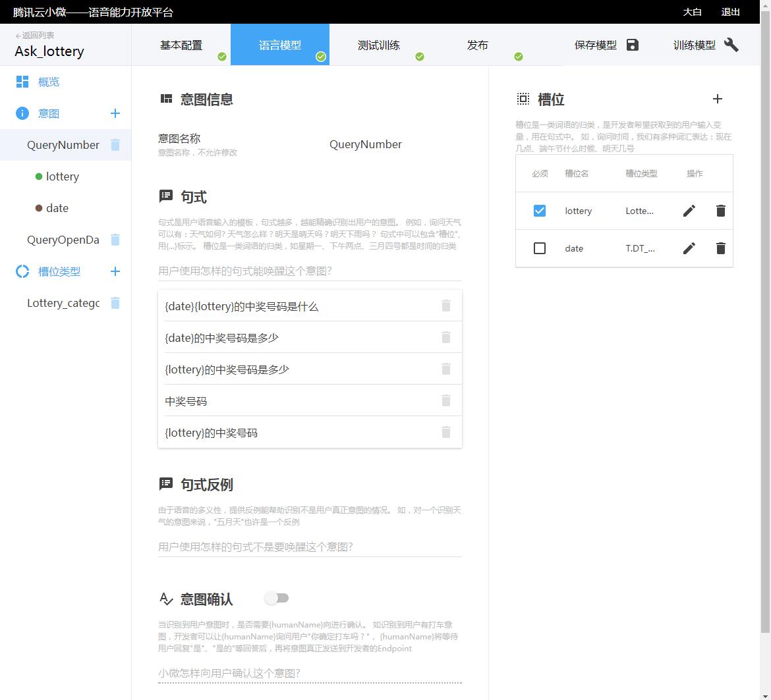Select the 发布 tab
Screen dimensions: 771x700
point(478,45)
